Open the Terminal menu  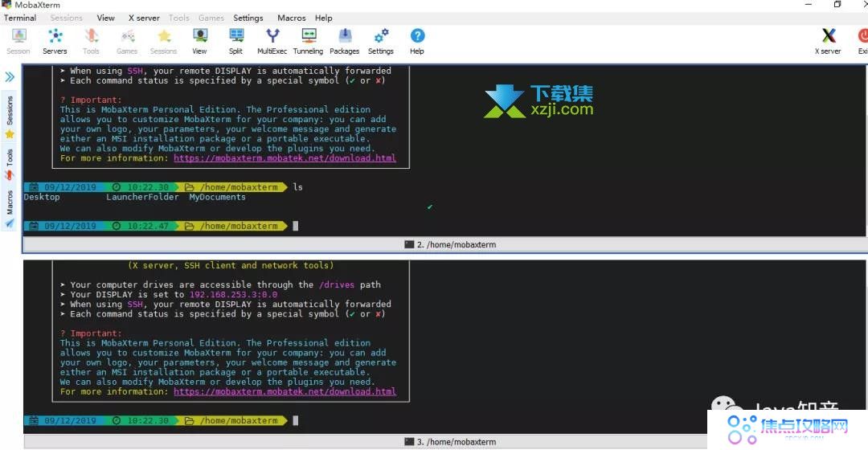pyautogui.click(x=20, y=18)
